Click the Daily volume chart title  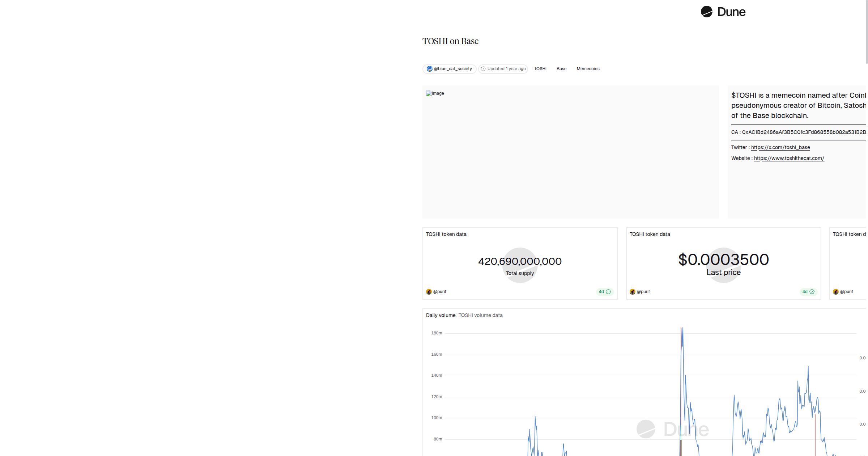pos(441,315)
